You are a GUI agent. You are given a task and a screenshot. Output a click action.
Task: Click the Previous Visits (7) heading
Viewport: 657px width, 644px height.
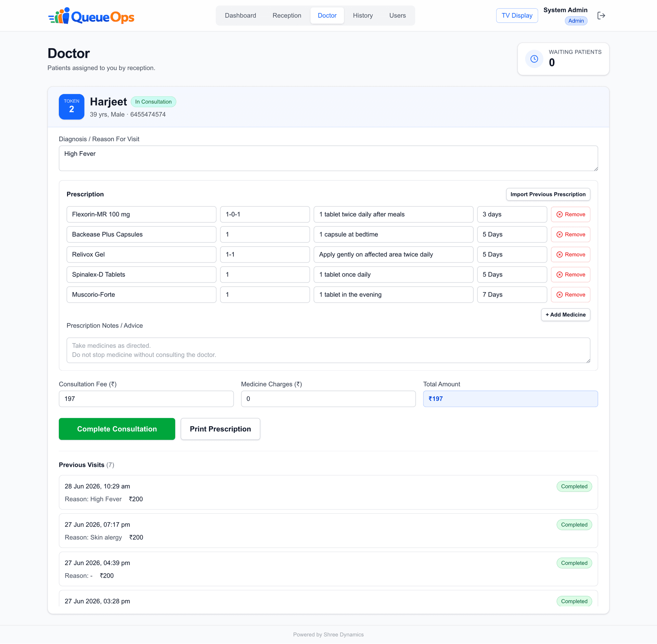[87, 465]
